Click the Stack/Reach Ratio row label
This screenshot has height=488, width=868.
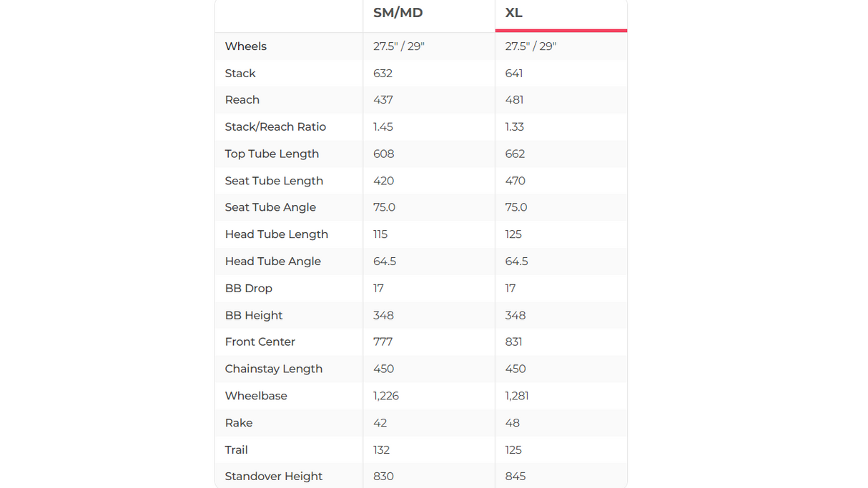(275, 127)
